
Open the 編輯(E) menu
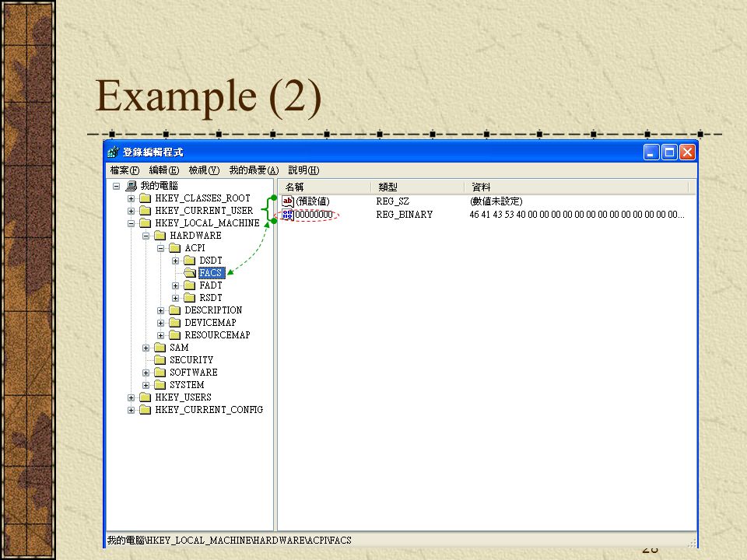point(164,170)
